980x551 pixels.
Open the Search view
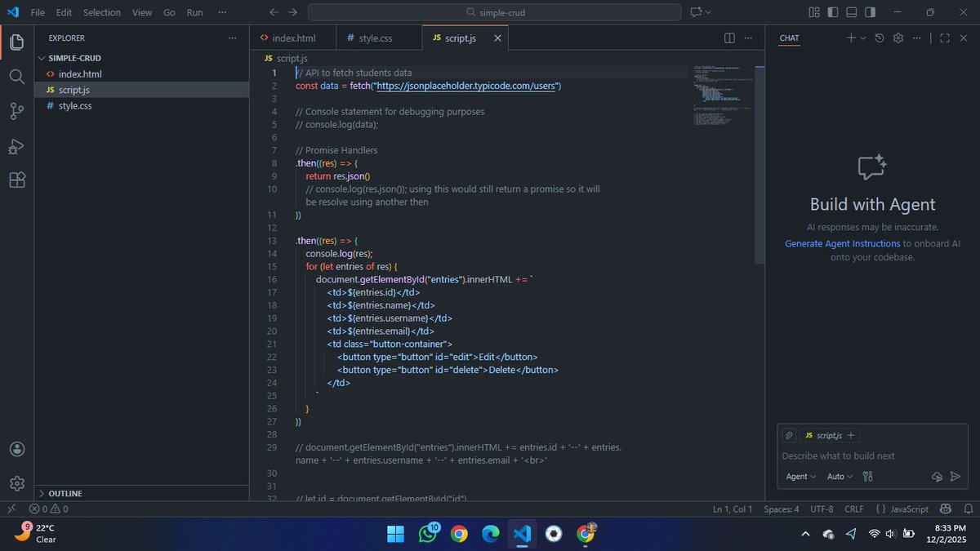(x=16, y=77)
